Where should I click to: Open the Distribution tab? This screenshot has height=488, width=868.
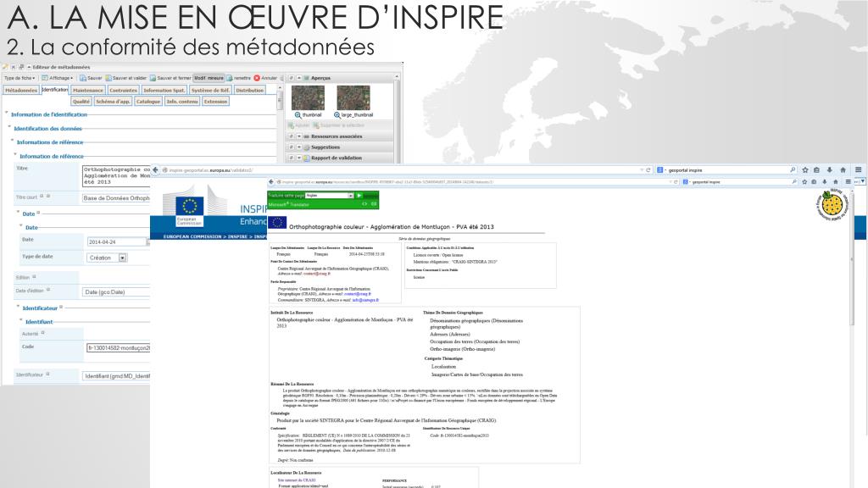(250, 90)
